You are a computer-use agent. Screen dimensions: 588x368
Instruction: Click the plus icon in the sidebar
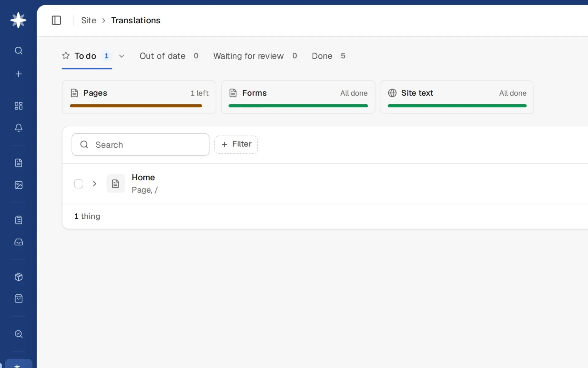[19, 74]
